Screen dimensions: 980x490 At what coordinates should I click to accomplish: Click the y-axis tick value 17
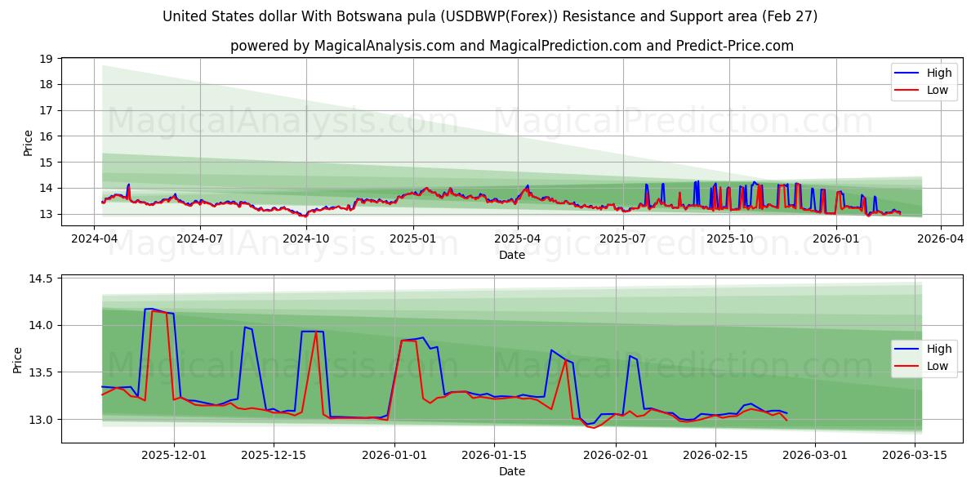click(45, 110)
